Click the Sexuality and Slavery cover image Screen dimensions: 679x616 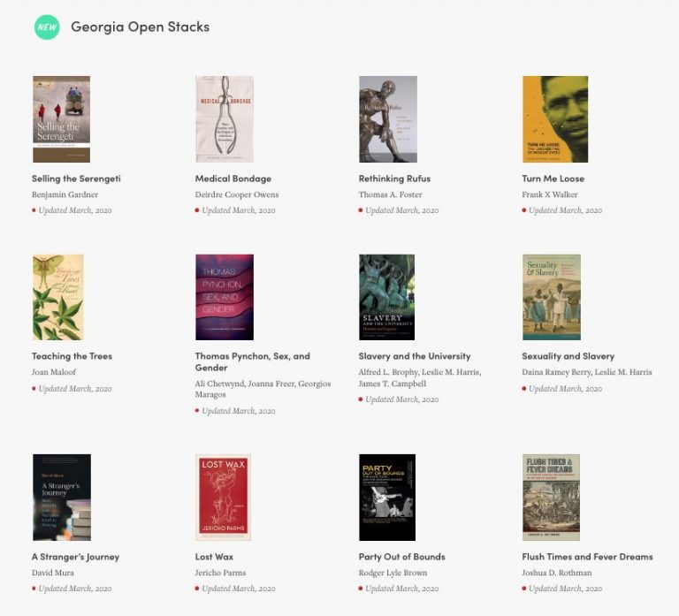tap(551, 297)
